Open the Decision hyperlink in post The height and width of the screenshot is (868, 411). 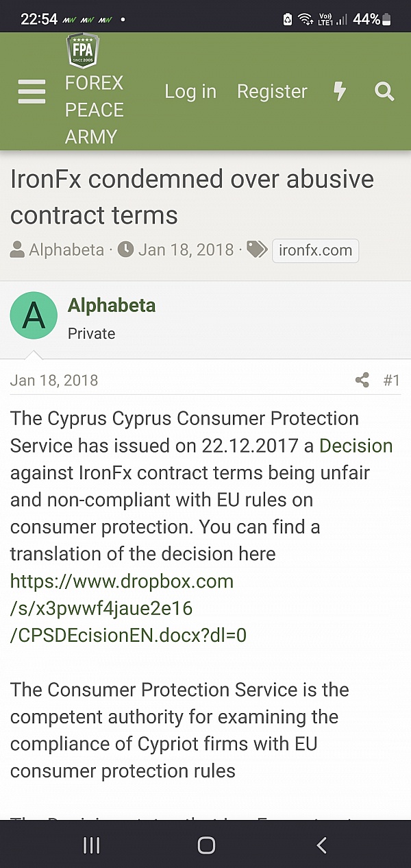356,446
